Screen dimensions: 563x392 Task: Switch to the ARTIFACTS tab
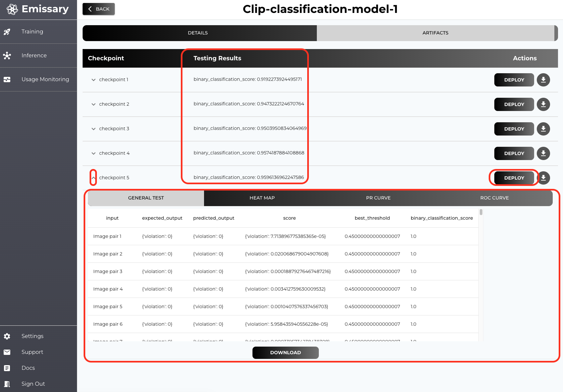(x=435, y=33)
